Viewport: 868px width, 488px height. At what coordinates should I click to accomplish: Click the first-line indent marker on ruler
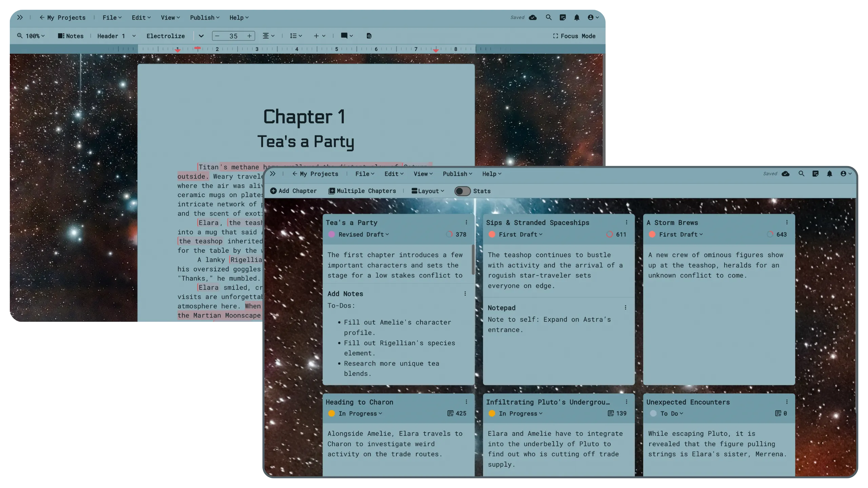[x=198, y=48]
